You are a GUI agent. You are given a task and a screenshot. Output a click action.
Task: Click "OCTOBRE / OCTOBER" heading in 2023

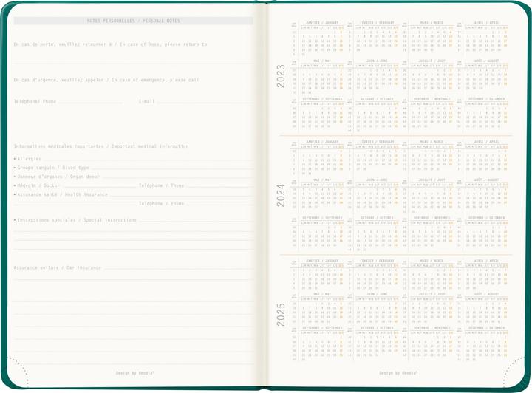pyautogui.click(x=377, y=99)
